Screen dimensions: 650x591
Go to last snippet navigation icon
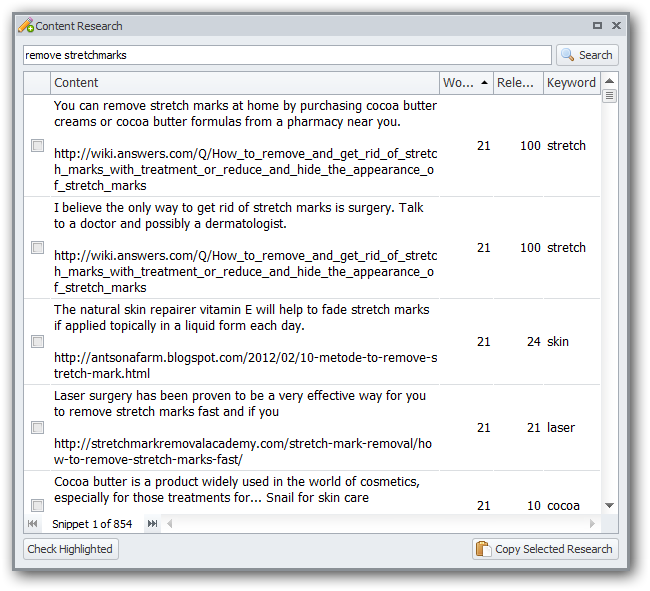pyautogui.click(x=152, y=523)
